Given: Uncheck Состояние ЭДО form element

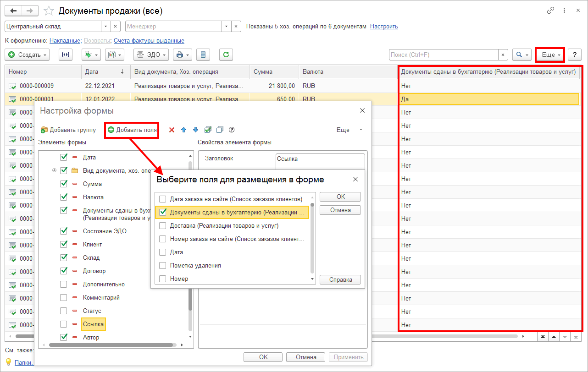Looking at the screenshot, I should pyautogui.click(x=64, y=231).
